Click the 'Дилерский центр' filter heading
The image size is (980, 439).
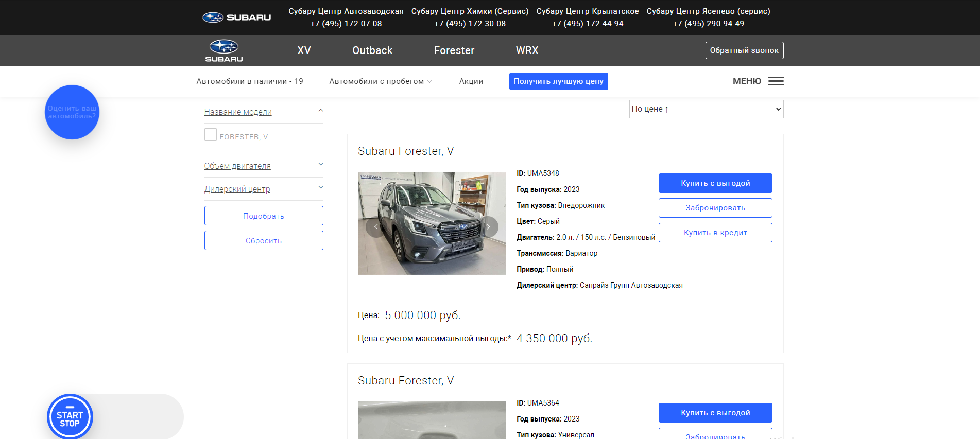click(237, 189)
